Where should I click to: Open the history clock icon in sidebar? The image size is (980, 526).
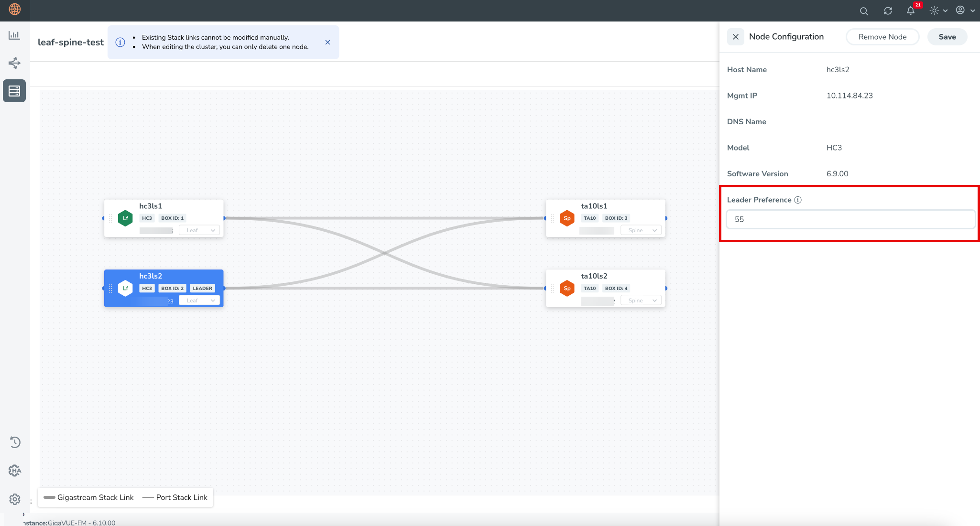pos(15,442)
